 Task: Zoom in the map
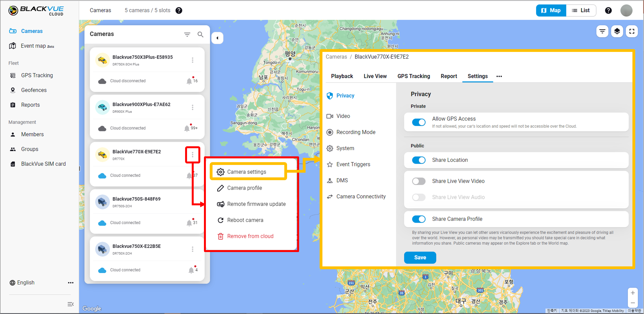pyautogui.click(x=633, y=293)
